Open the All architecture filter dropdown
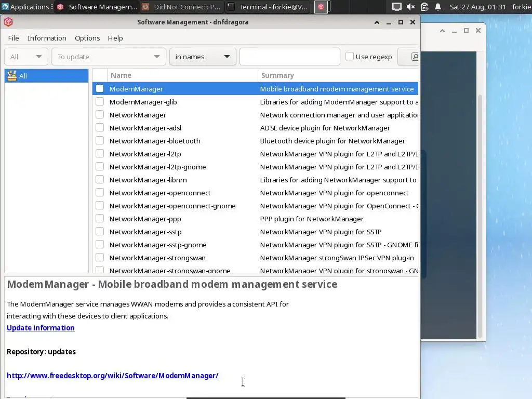 [x=26, y=57]
